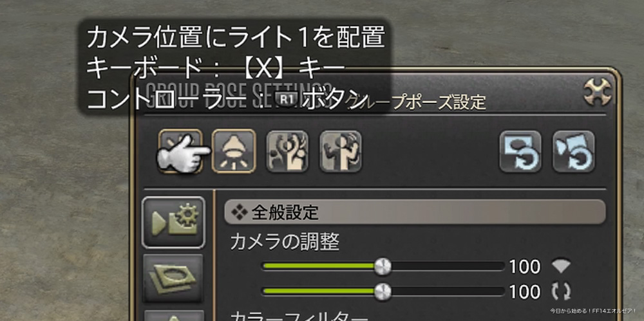Click the first camera slider handle
Screen dimensions: 644x321
pos(383,267)
